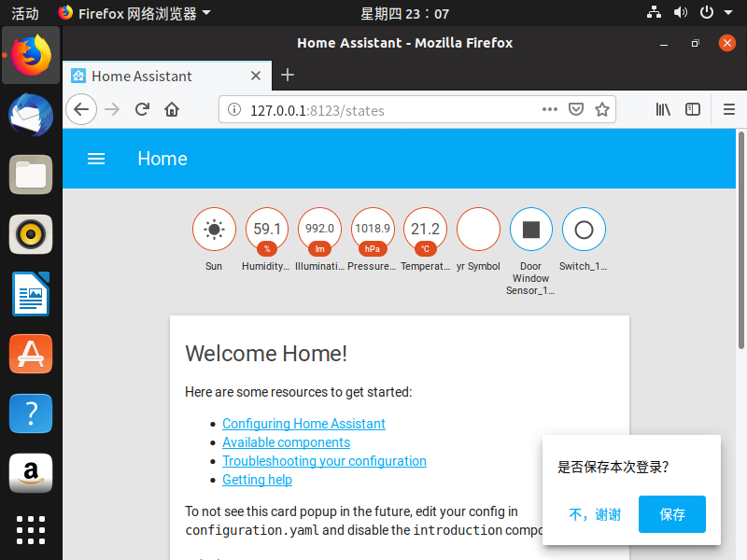Bookmark this page with the star icon
This screenshot has height=560, width=747.
[x=602, y=109]
